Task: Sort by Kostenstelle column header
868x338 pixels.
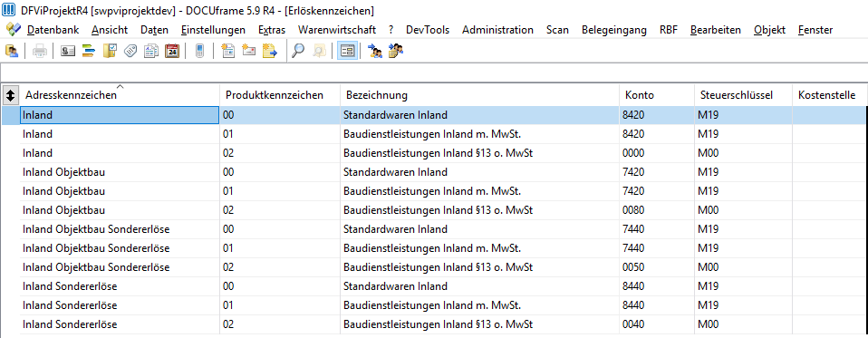Action: point(828,95)
